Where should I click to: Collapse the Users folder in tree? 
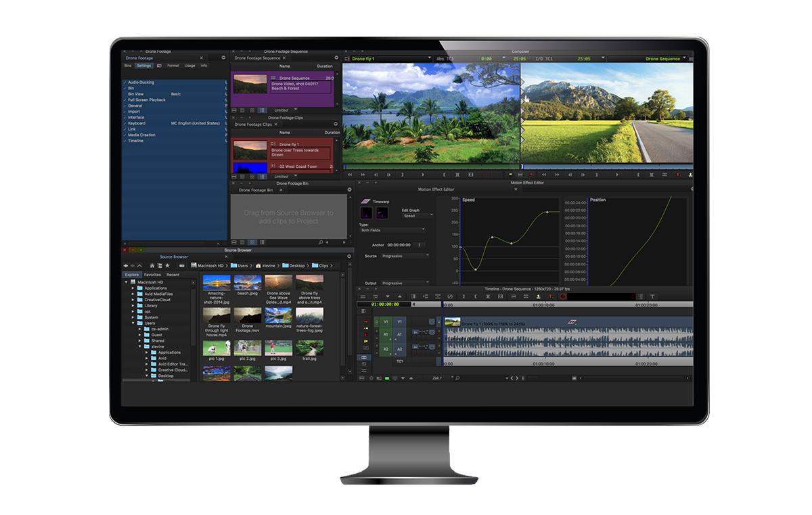[133, 323]
